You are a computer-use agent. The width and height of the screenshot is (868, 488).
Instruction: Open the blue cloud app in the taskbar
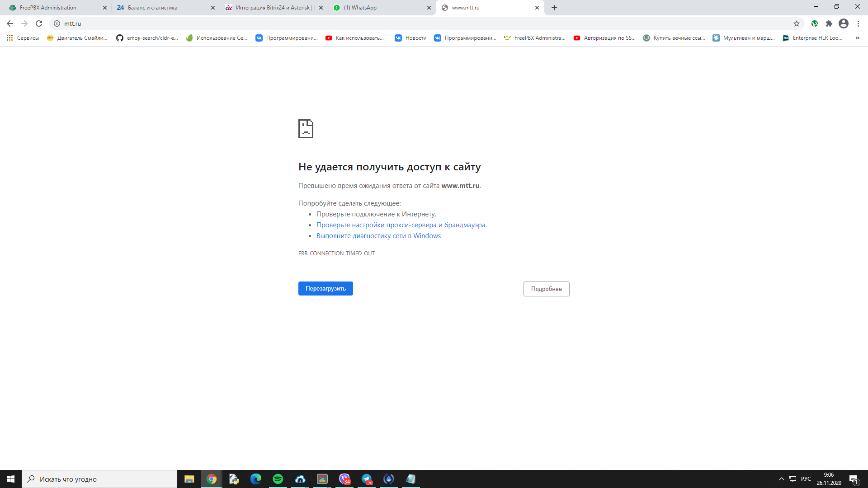click(300, 479)
